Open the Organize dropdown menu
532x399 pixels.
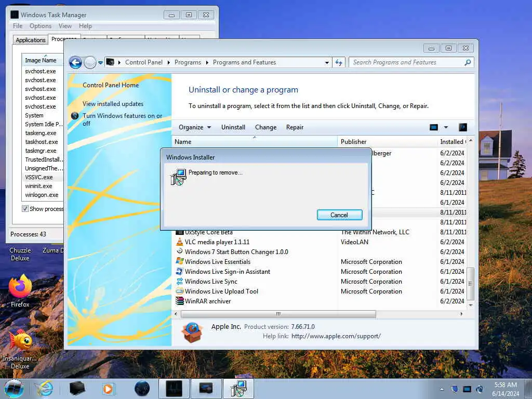(195, 127)
